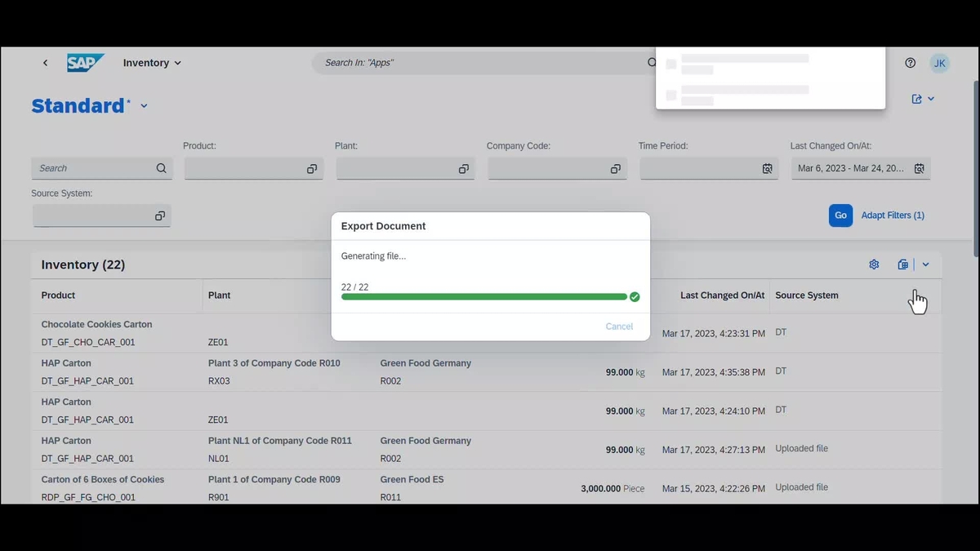
Task: Click the page vertical scrollbar
Action: point(976,167)
